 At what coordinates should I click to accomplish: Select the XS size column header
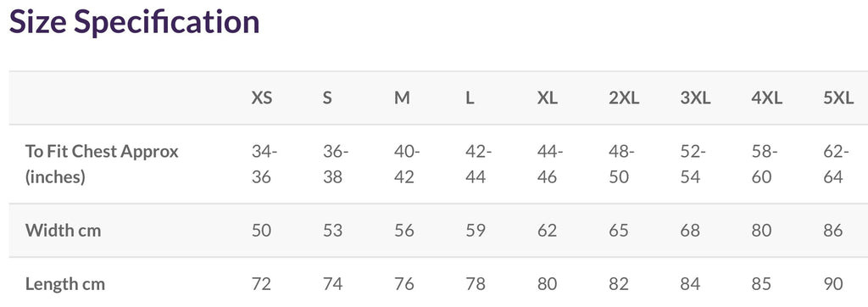(262, 98)
